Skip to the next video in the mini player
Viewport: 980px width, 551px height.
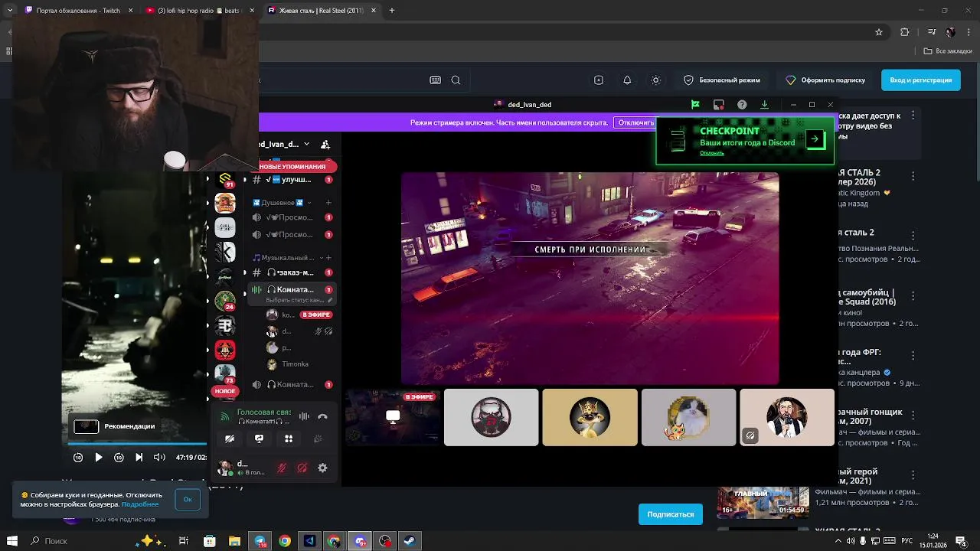pyautogui.click(x=139, y=457)
